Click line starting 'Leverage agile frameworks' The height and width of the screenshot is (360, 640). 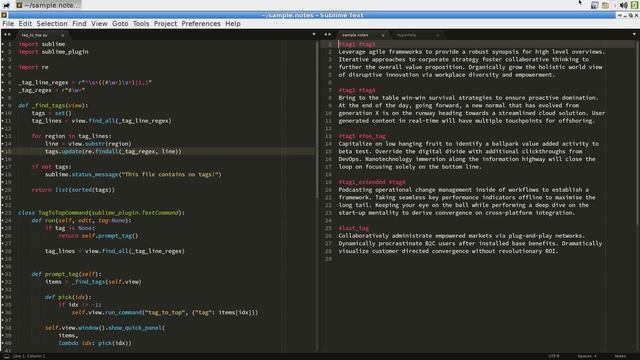point(472,52)
